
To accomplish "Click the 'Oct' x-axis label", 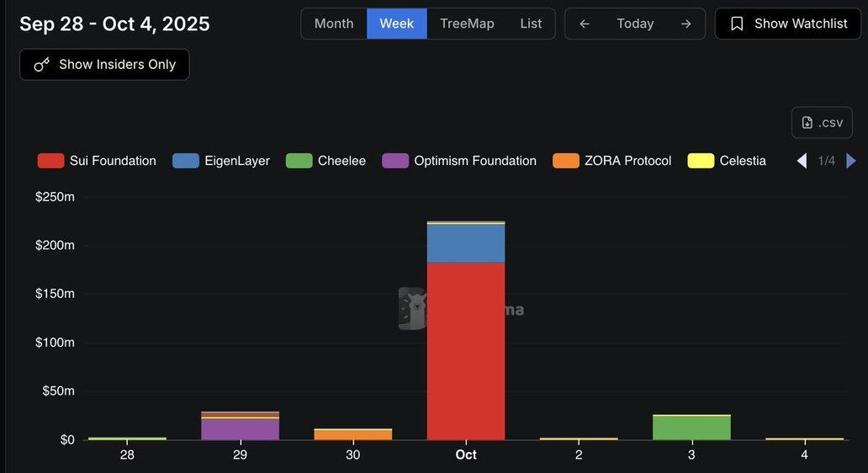I will (x=466, y=454).
